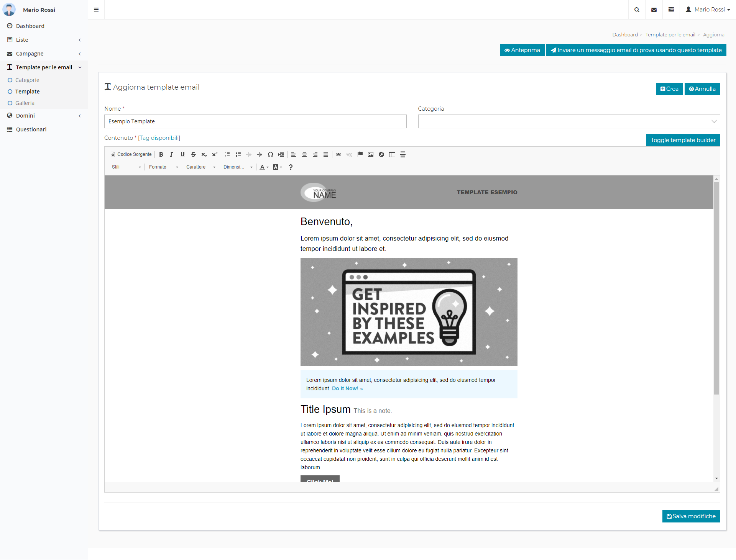Open Galleria in sidebar submenu
This screenshot has width=736, height=560.
tap(25, 103)
